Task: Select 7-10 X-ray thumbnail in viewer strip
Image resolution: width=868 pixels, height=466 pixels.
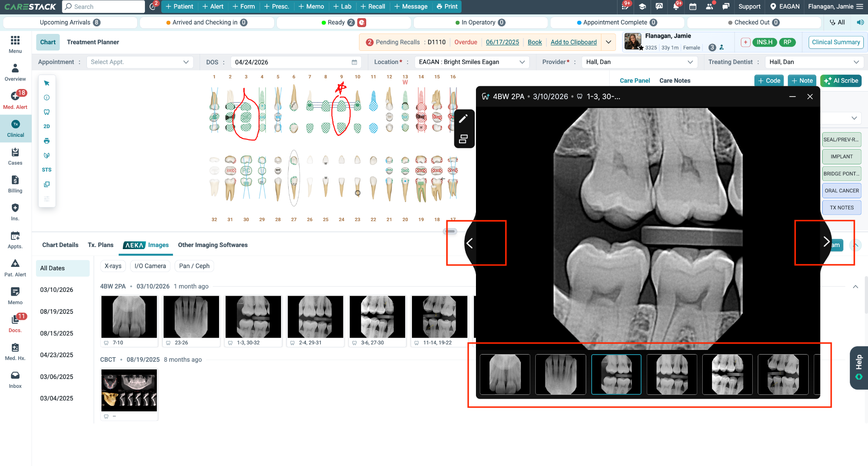Action: [505, 374]
